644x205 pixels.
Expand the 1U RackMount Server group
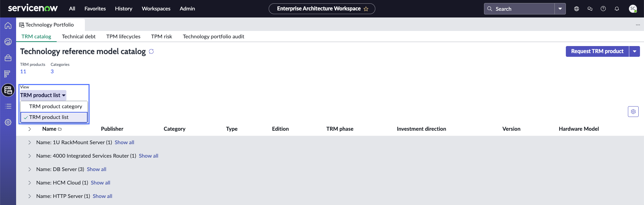point(30,142)
